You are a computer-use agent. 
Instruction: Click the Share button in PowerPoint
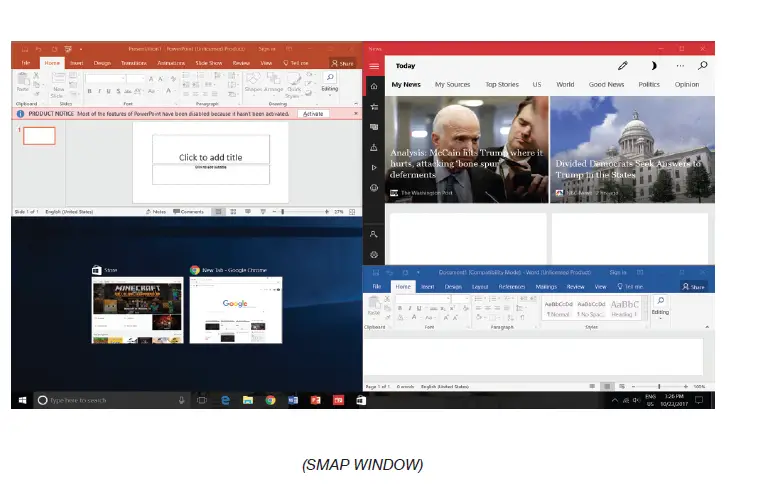coord(342,63)
